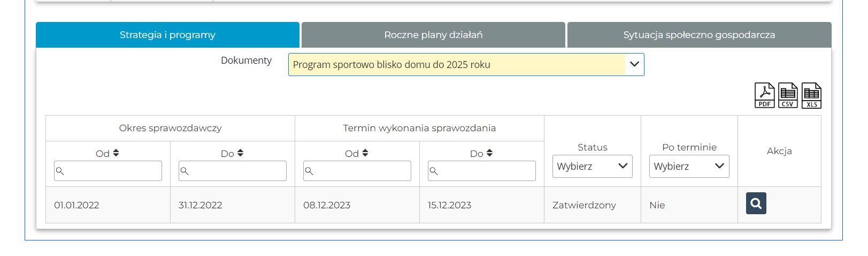
Task: Export the table to XLS spreadsheet
Action: (x=811, y=96)
